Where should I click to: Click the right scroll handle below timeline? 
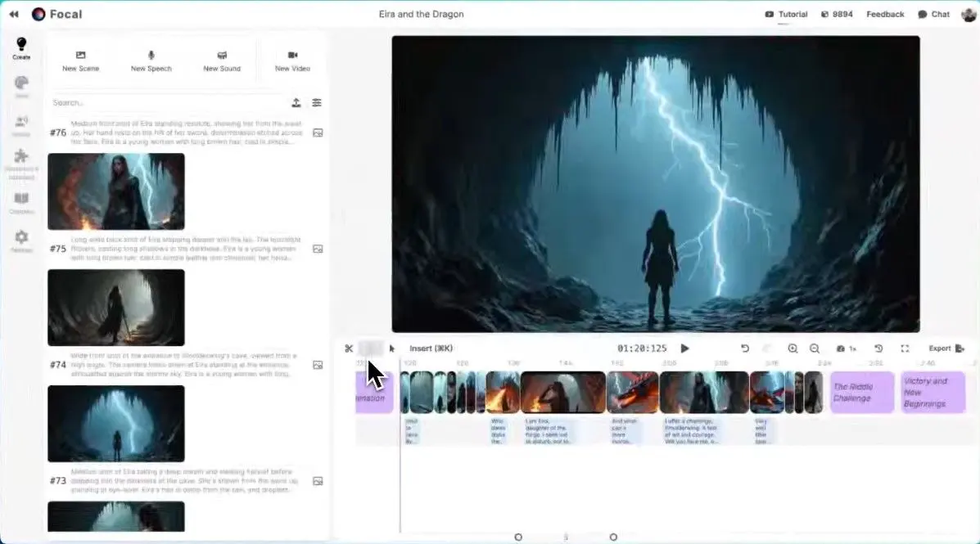coord(613,537)
